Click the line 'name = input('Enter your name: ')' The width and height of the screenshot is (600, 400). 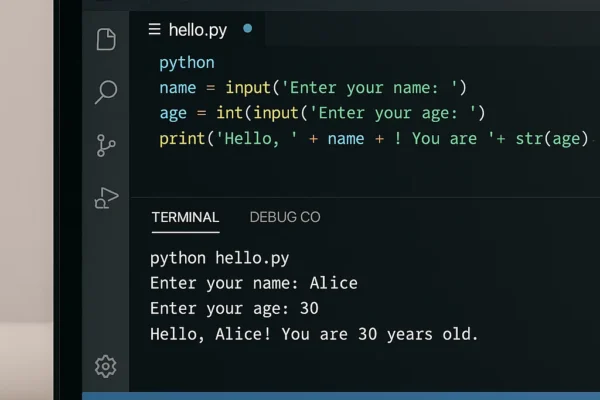coord(313,88)
